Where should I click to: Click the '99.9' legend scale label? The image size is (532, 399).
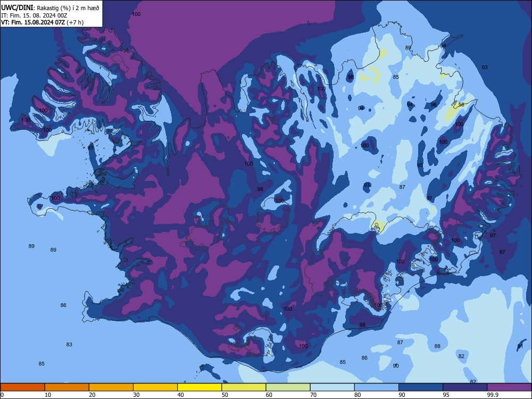click(x=492, y=395)
